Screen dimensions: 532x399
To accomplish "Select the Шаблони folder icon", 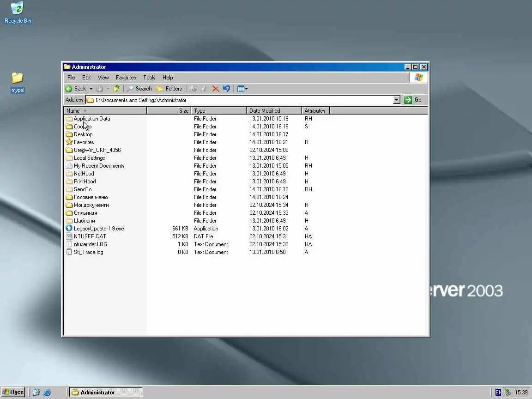I will pos(69,221).
